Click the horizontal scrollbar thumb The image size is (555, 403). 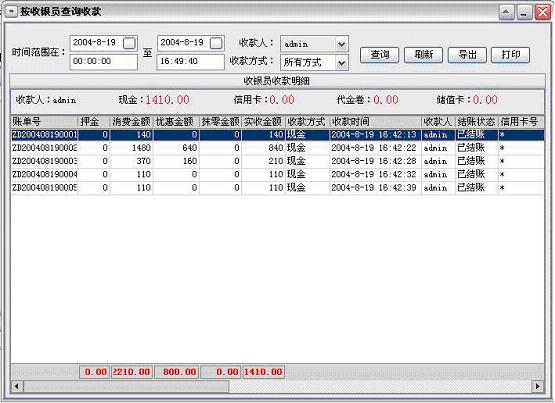tap(126, 386)
